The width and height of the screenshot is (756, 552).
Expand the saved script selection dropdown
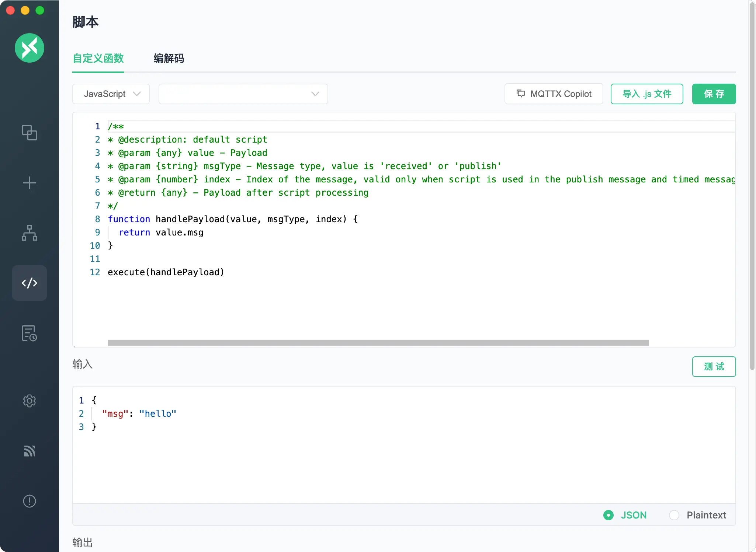pos(242,94)
